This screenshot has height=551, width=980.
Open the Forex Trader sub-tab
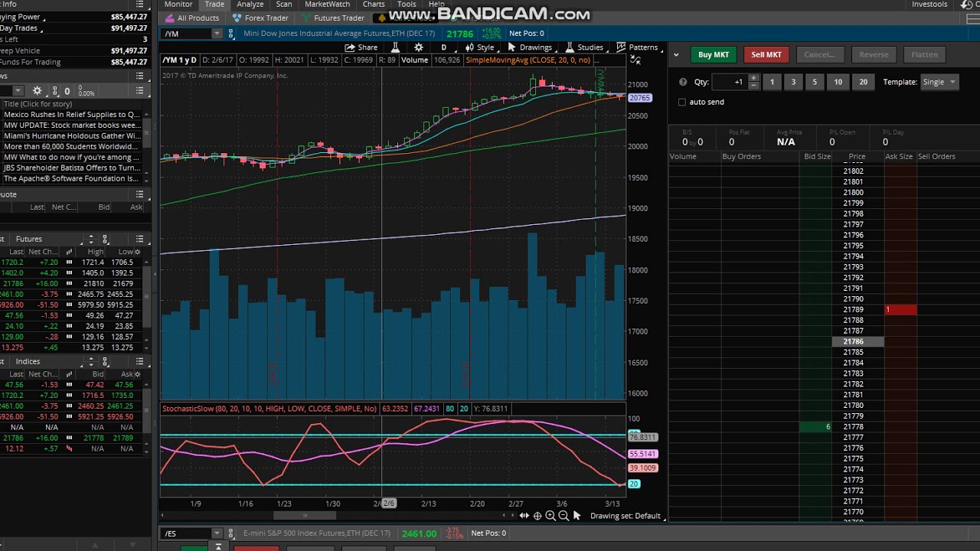coord(260,18)
